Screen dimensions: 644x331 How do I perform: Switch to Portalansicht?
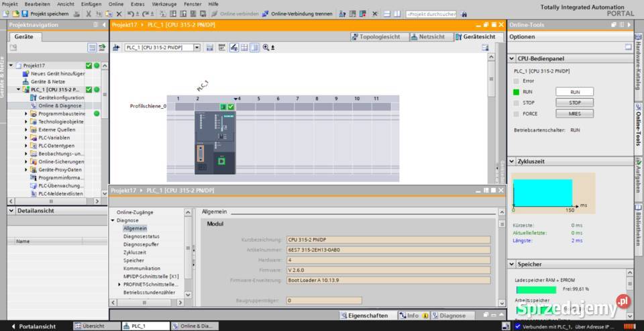[34, 326]
